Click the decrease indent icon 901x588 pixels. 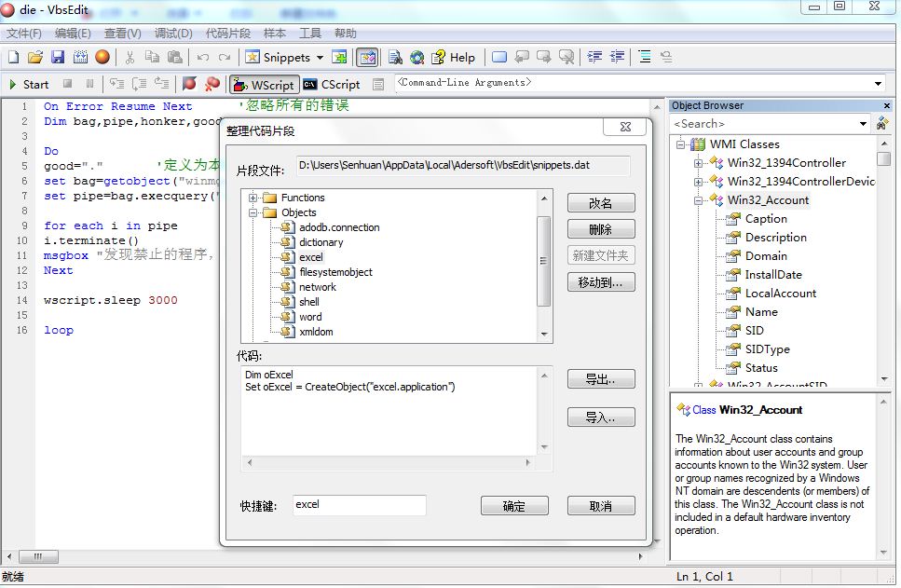click(x=594, y=57)
